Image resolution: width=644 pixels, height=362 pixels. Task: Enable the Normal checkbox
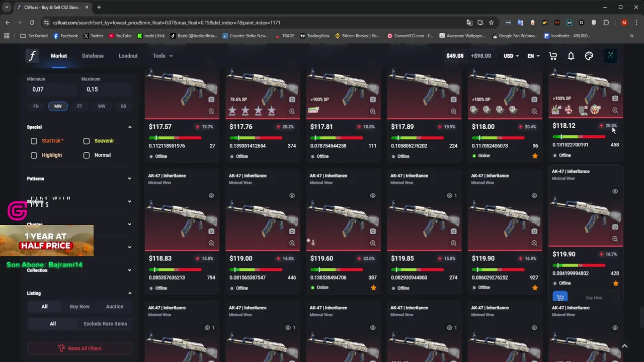[x=87, y=155]
